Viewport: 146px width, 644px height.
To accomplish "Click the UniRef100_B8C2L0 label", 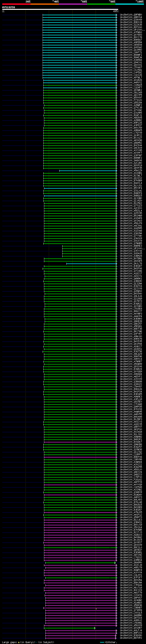I will point(131,547).
